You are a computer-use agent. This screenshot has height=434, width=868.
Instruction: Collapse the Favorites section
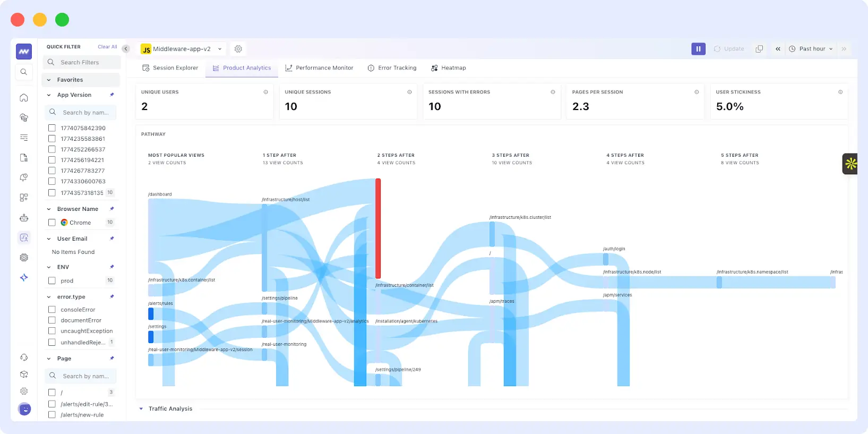[49, 80]
